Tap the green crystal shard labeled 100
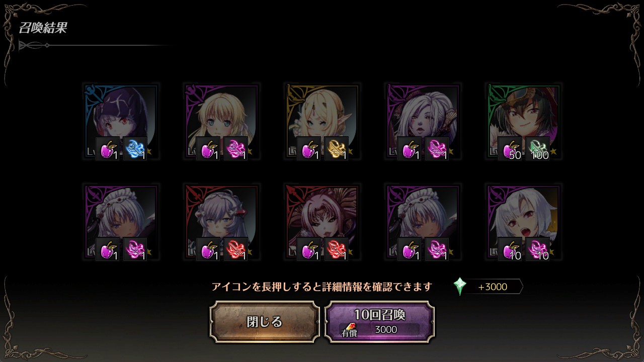This screenshot has height=362, width=644. [537, 149]
